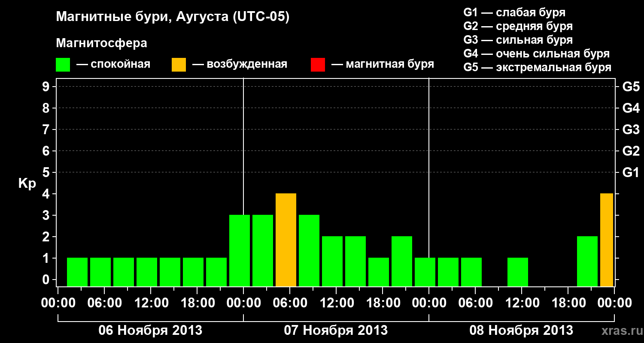Click the orange Kp 4 bar on 07 Ноября

tap(286, 240)
